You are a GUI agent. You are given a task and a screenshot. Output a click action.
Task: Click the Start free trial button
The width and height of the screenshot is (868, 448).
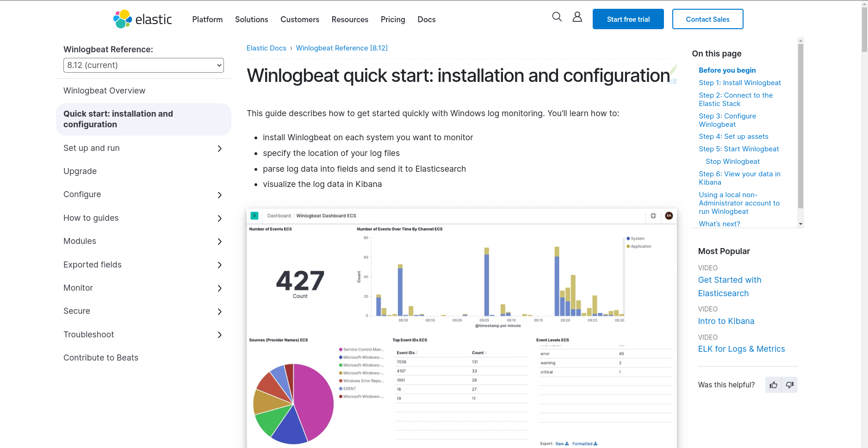(628, 19)
